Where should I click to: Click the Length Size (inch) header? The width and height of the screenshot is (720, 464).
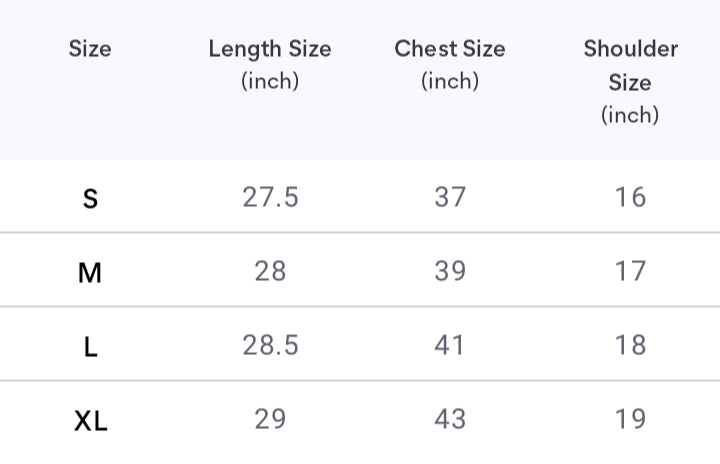pos(270,64)
